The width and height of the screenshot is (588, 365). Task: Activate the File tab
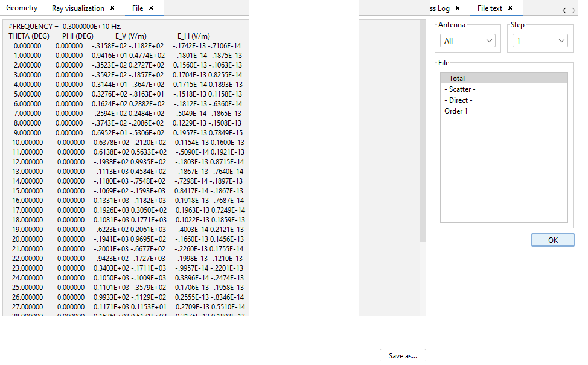(x=137, y=8)
